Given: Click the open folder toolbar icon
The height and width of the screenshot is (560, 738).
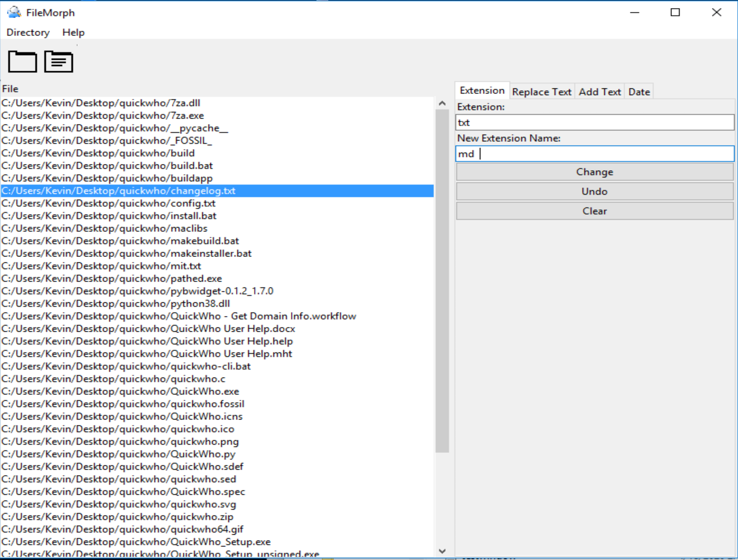Looking at the screenshot, I should [22, 61].
